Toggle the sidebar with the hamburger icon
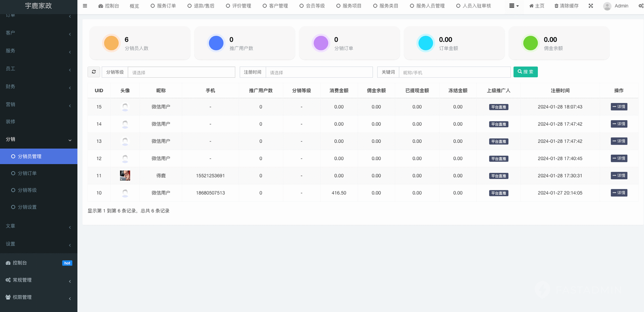Image resolution: width=644 pixels, height=312 pixels. (85, 6)
